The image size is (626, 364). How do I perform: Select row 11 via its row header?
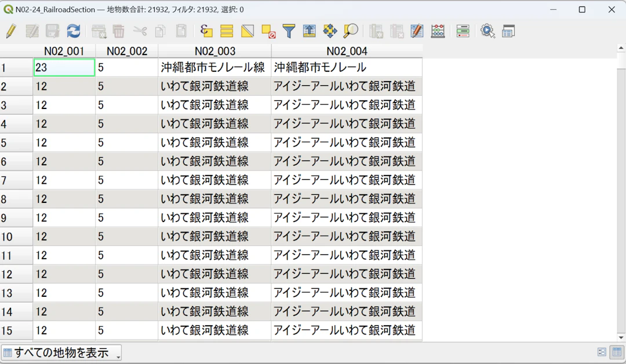pos(16,255)
